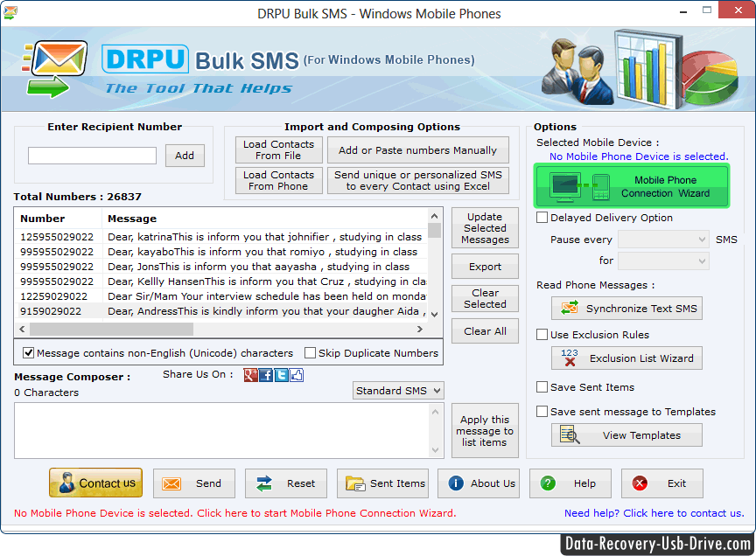Click the app icon in title bar
756x556 pixels.
10,12
